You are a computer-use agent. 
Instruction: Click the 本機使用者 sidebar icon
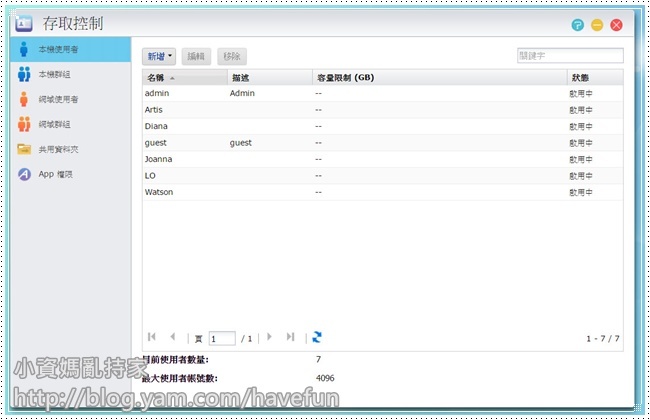click(x=24, y=49)
